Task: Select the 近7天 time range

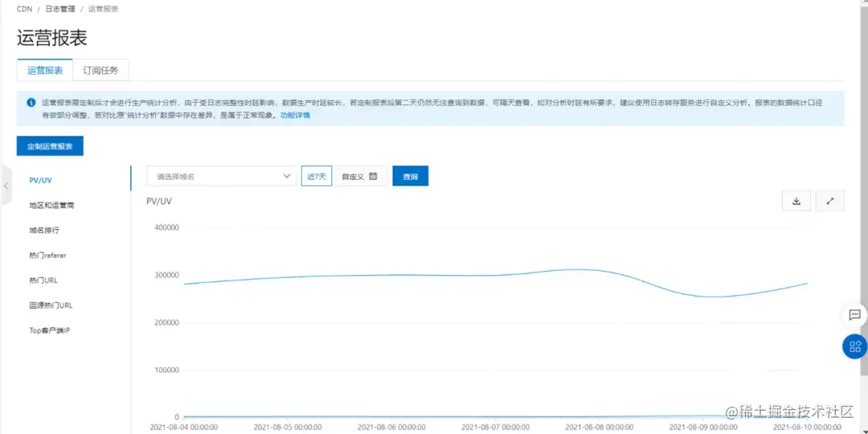Action: [317, 176]
